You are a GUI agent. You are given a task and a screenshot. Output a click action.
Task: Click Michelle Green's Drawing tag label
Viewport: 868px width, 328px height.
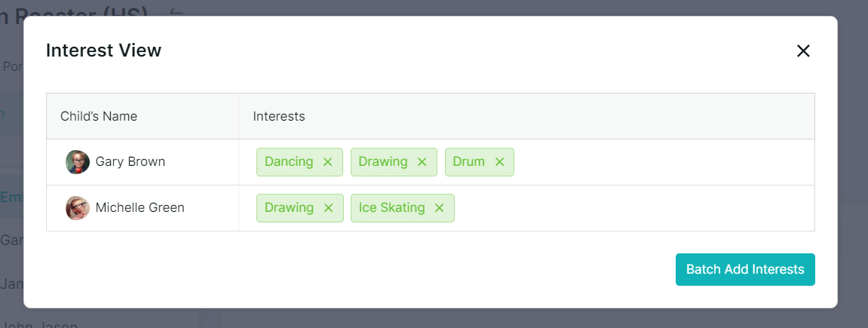coord(289,207)
